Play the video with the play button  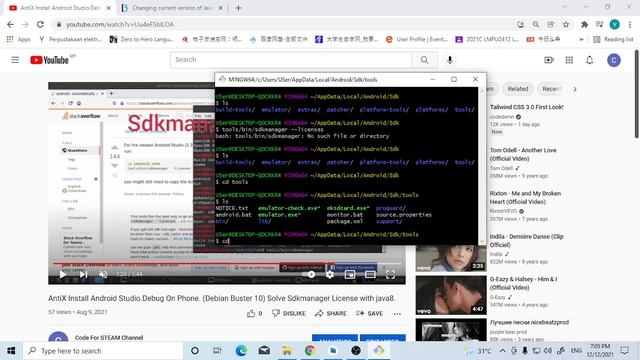click(x=62, y=275)
